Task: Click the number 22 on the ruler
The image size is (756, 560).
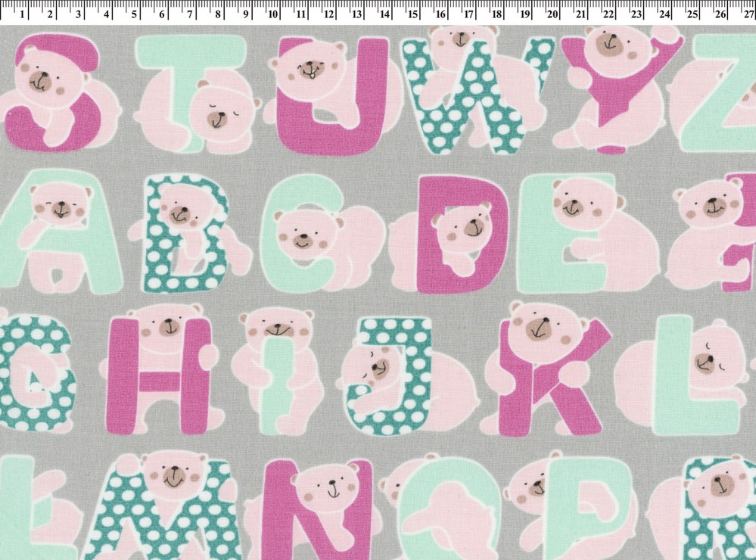Action: 608,14
